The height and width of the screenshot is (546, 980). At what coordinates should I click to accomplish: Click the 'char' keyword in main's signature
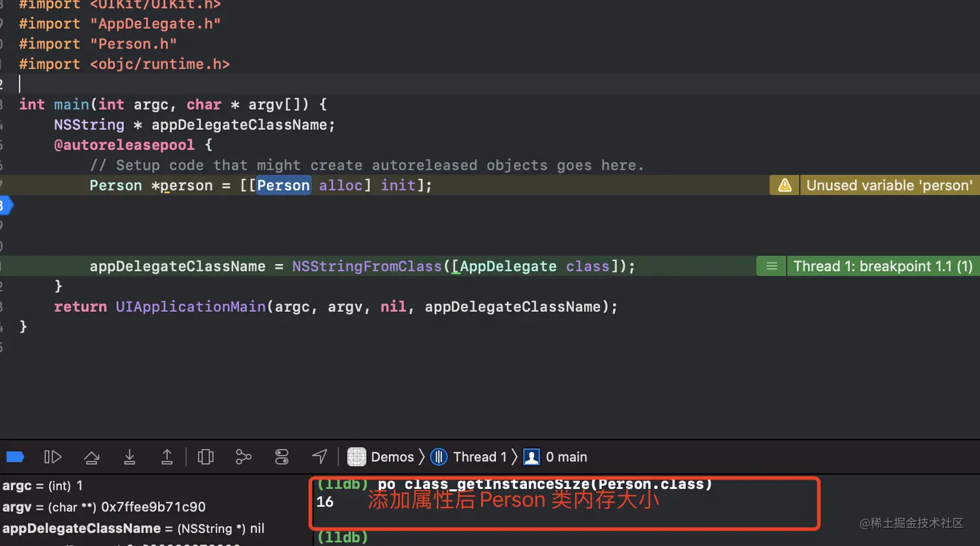click(204, 104)
